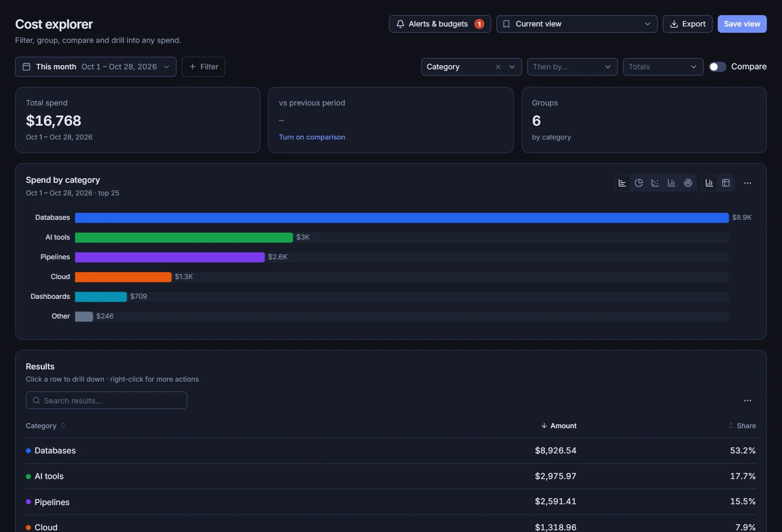Click the 17.7% share value
This screenshot has height=532, width=782.
pyautogui.click(x=743, y=476)
